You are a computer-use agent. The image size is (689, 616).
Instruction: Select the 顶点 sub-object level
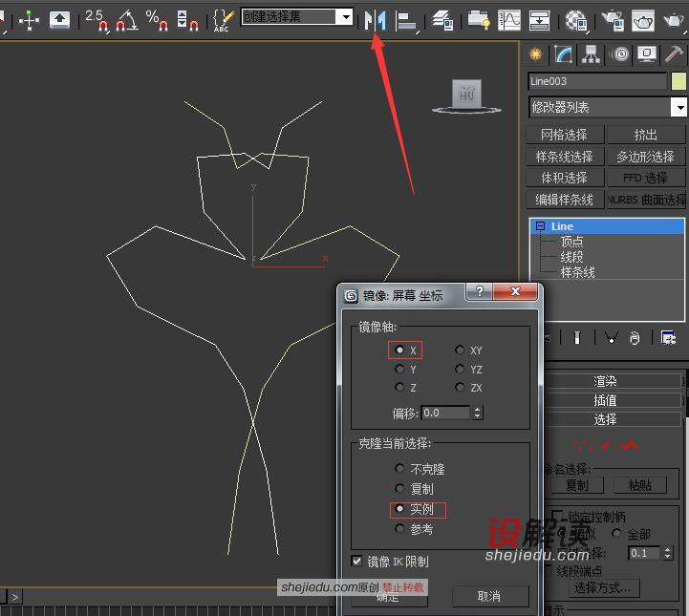coord(571,242)
